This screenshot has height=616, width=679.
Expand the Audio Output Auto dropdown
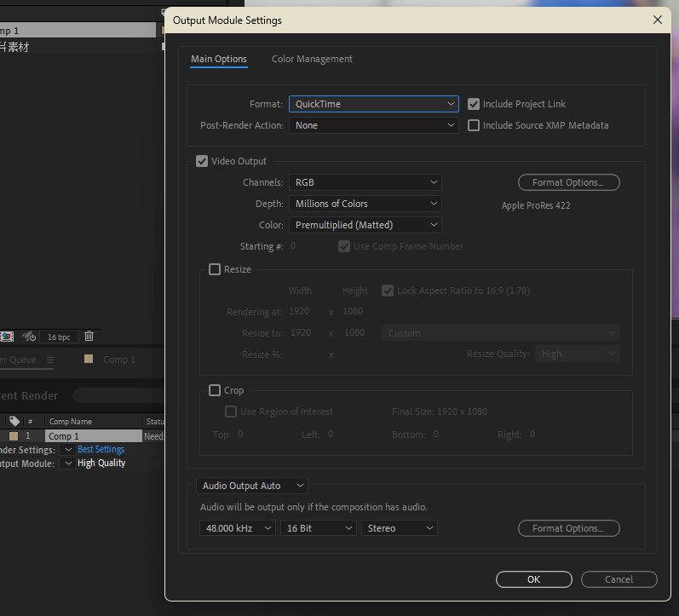252,486
